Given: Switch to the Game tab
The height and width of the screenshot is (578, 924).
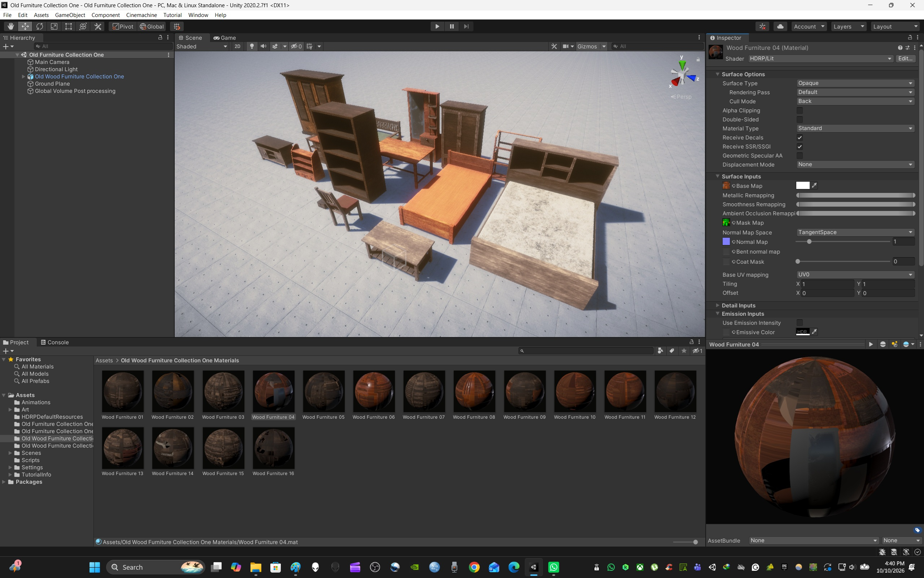Looking at the screenshot, I should point(225,38).
